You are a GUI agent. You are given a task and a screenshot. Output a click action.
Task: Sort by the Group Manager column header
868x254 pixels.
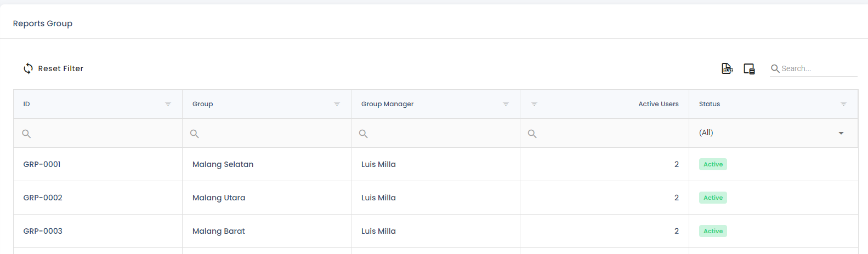tap(388, 104)
